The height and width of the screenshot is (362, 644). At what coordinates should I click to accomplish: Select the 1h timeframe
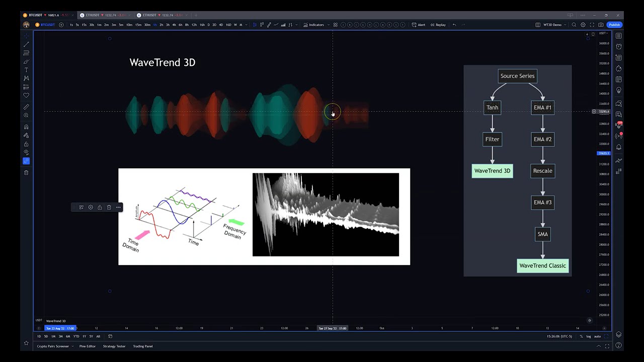pos(155,25)
